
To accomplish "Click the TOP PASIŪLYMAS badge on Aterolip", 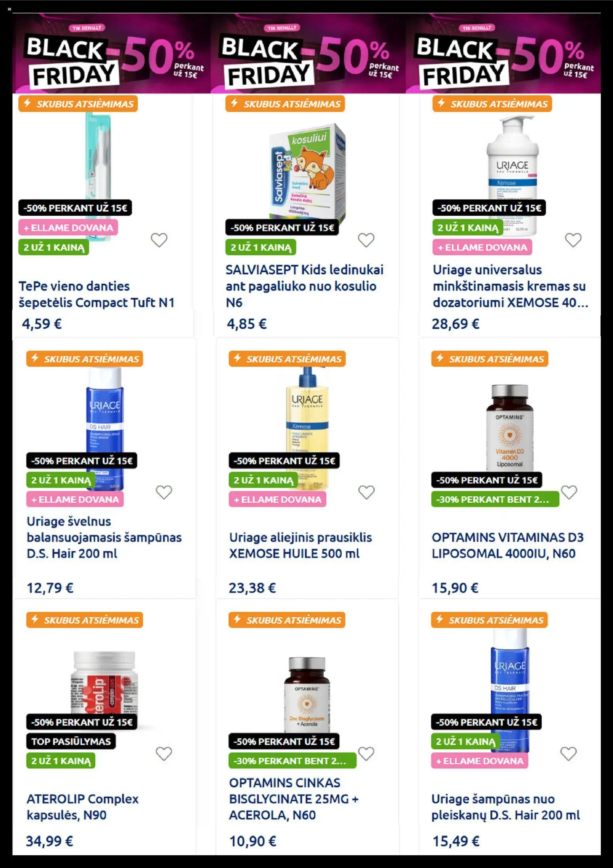I will tap(71, 741).
